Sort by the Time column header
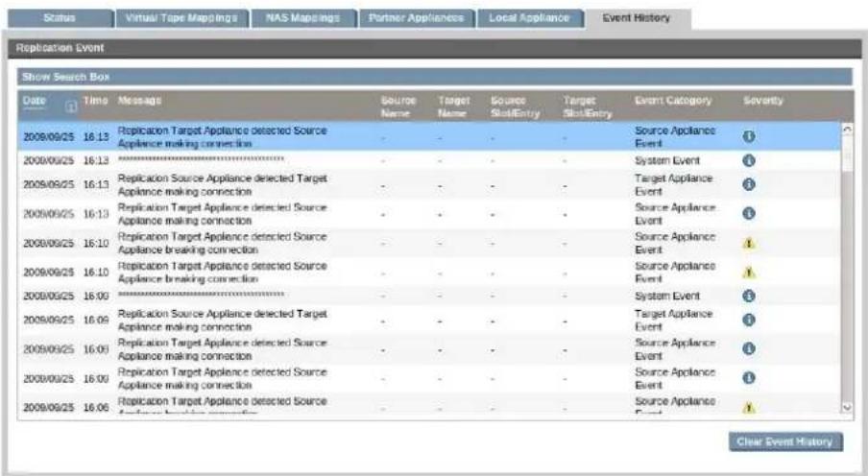The height and width of the screenshot is (476, 868). pyautogui.click(x=95, y=101)
